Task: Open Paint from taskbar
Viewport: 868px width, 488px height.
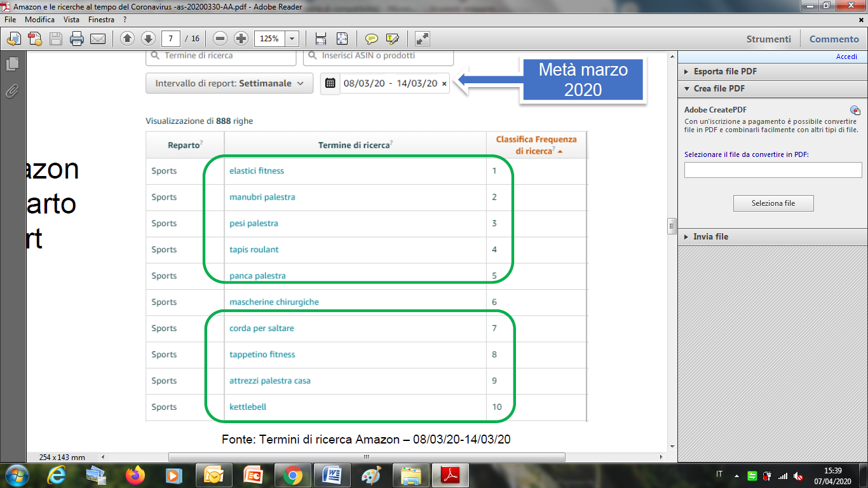Action: coord(372,475)
